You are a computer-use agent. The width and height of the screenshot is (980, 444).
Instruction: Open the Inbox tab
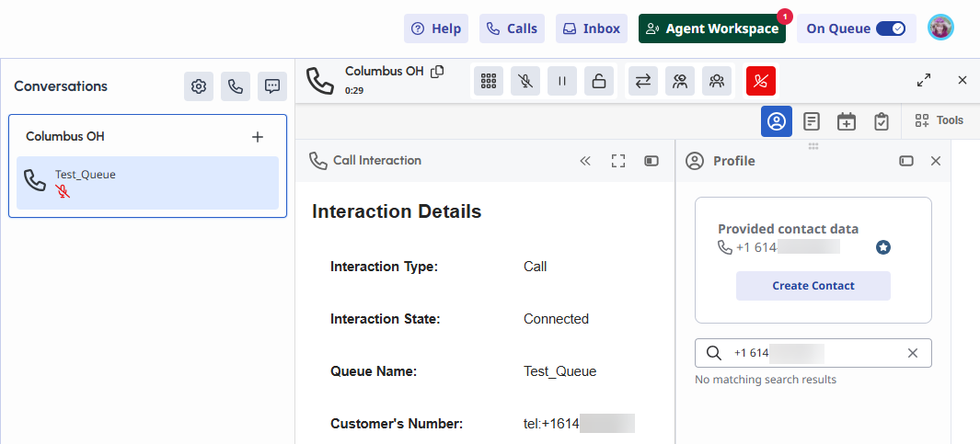pos(591,28)
